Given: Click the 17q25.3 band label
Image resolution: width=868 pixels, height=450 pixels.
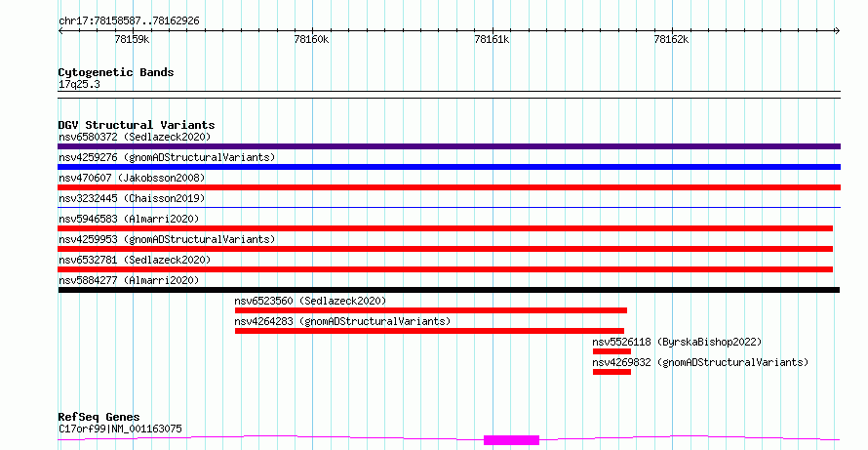Looking at the screenshot, I should (x=79, y=85).
